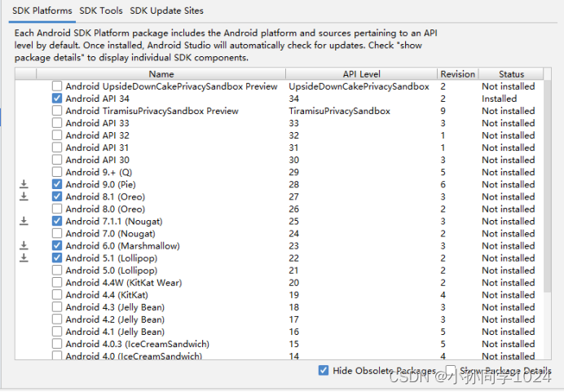Uncheck the Android 6.0 (Marshmallow) checkbox
The height and width of the screenshot is (392, 564).
tap(57, 245)
